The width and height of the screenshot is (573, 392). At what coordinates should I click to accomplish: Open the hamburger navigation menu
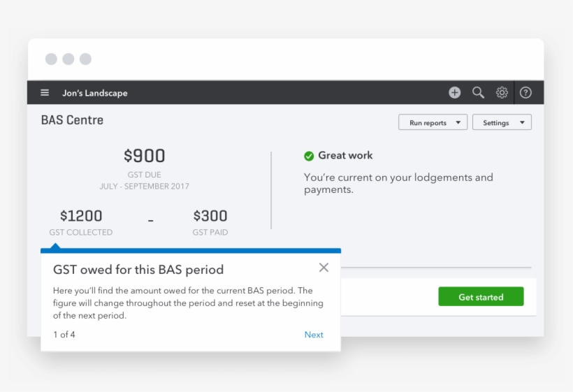[45, 92]
